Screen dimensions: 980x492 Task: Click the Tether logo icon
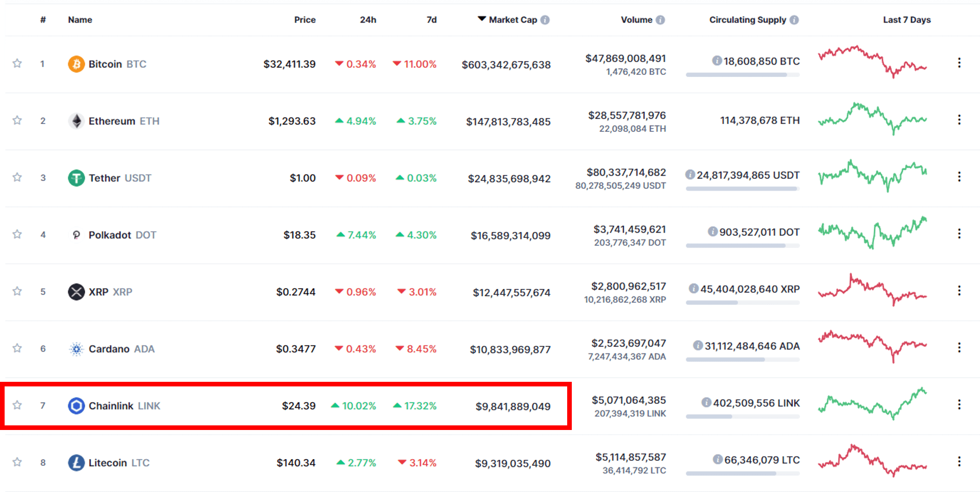(76, 178)
